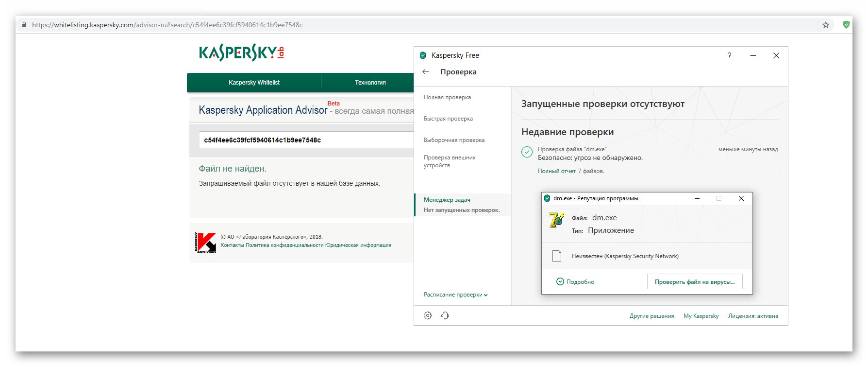Viewport: 868px width, 367px height.
Task: Open My Kaspersky link
Action: pos(701,316)
